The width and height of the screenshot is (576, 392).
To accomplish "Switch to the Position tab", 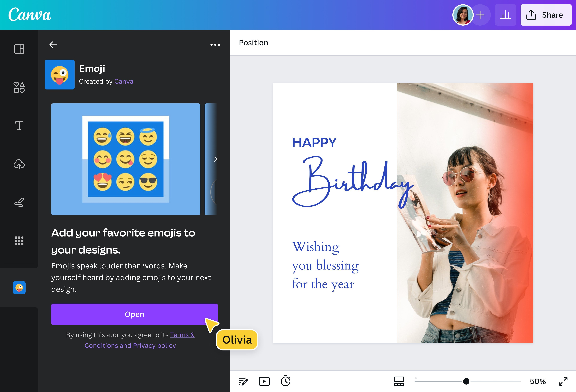I will (x=253, y=42).
